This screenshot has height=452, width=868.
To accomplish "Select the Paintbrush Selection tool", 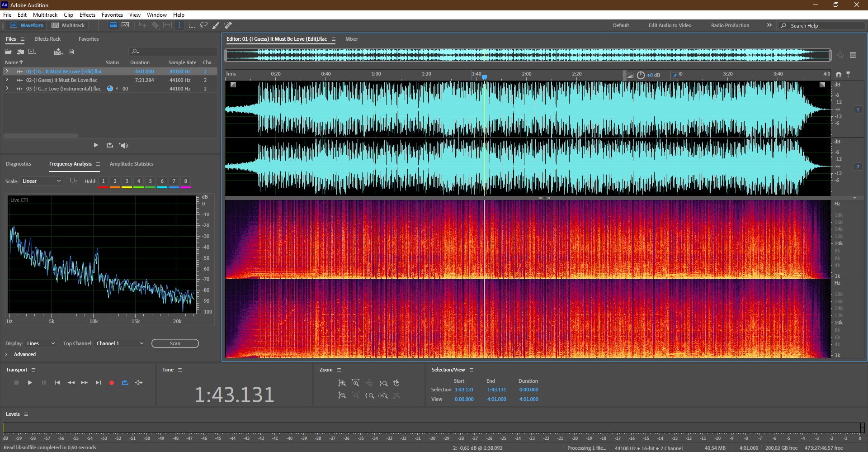I will 216,25.
